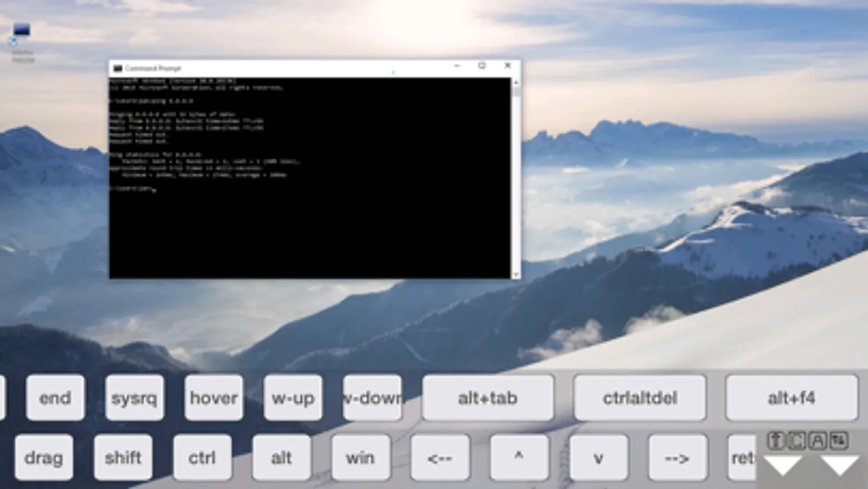
Task: Maximize the Command Prompt window
Action: pyautogui.click(x=482, y=66)
